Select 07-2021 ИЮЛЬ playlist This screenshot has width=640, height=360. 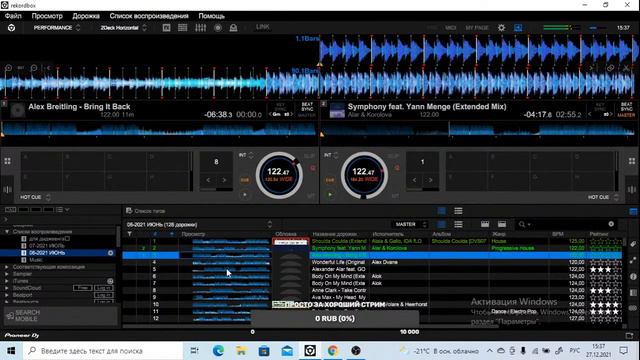pyautogui.click(x=46, y=246)
